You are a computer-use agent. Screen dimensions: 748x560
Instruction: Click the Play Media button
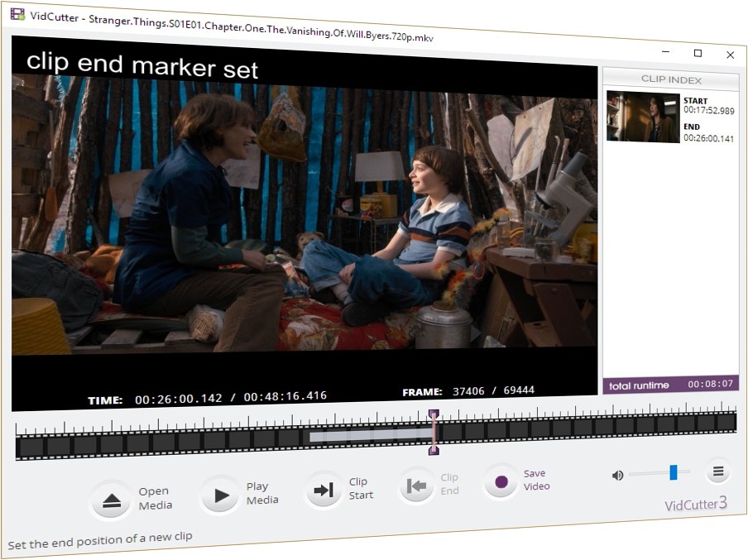coord(220,495)
